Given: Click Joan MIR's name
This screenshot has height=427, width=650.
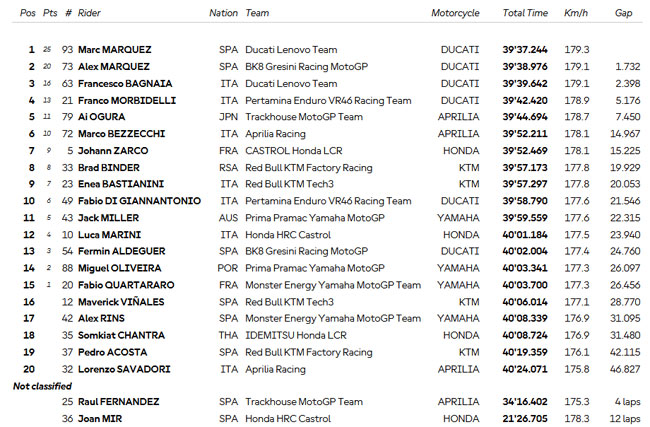Looking at the screenshot, I should pos(100,419).
